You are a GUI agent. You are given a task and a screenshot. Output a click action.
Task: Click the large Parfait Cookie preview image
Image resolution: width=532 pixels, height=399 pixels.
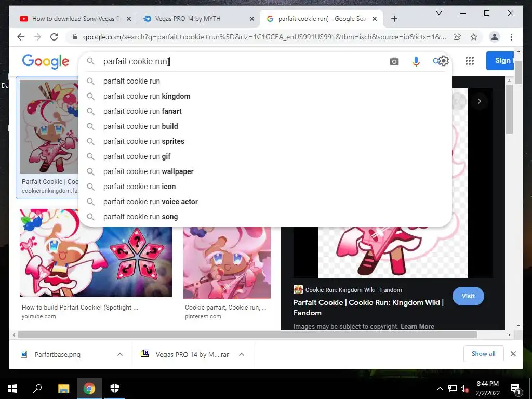click(x=393, y=252)
